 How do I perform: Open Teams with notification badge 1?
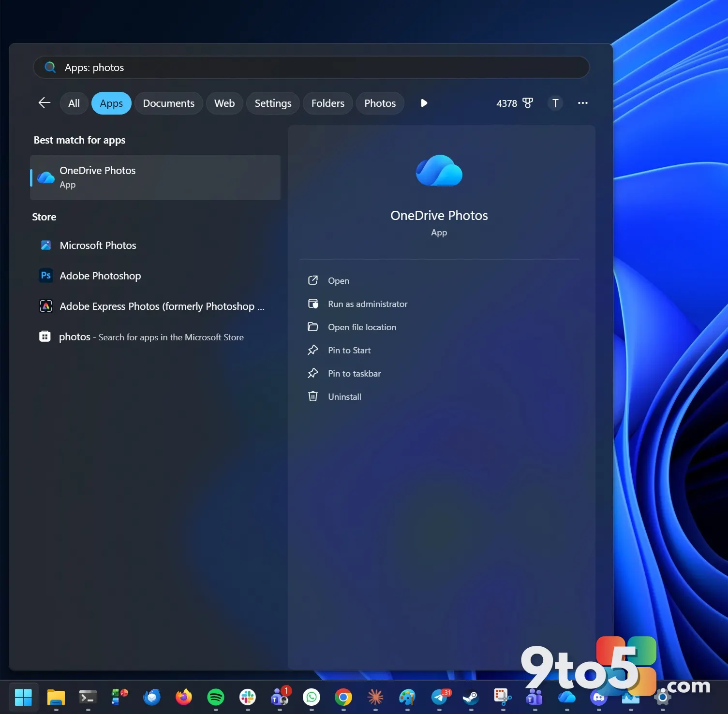tap(281, 696)
